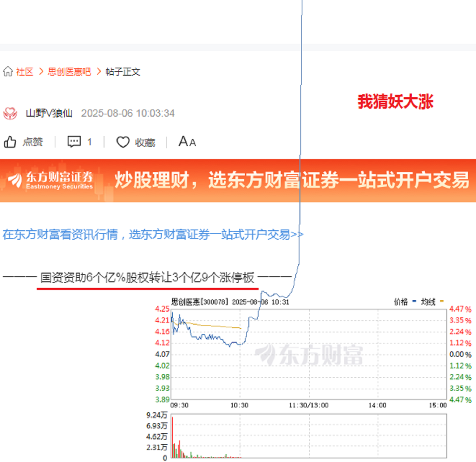The height and width of the screenshot is (462, 476).
Task: Click the home icon in the breadcrumb
Action: click(8, 71)
